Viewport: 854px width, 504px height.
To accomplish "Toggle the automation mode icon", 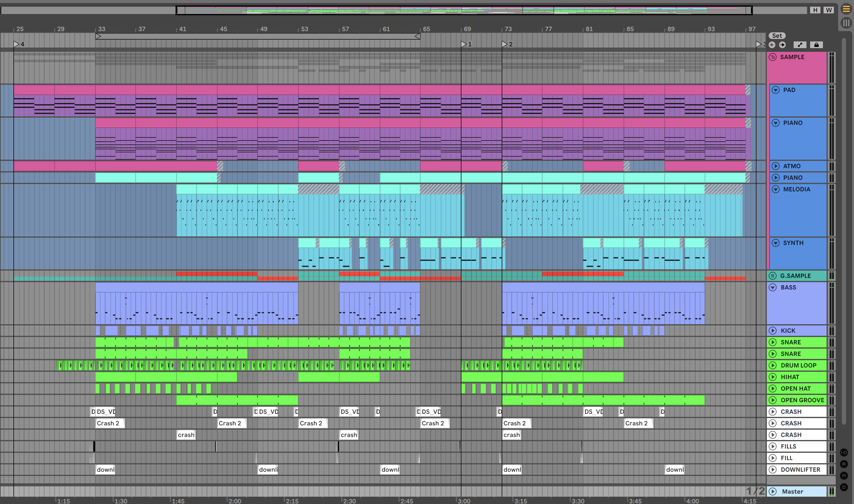I will pyautogui.click(x=800, y=45).
